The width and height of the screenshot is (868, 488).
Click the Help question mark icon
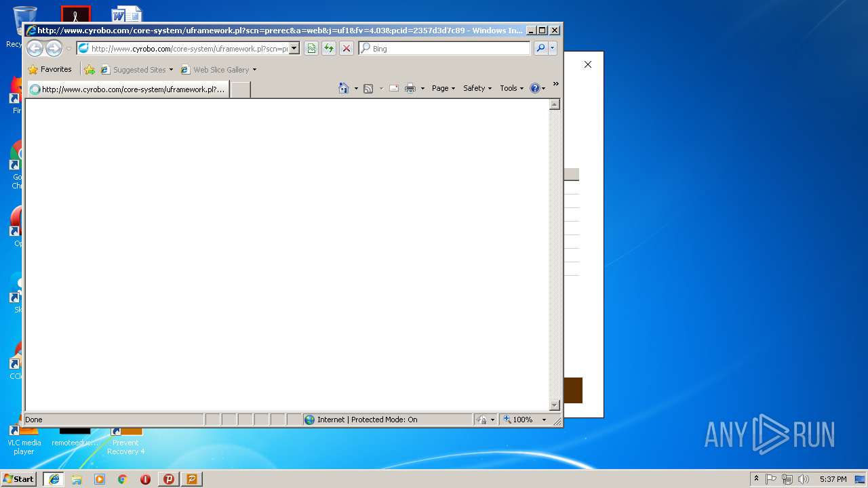(534, 88)
